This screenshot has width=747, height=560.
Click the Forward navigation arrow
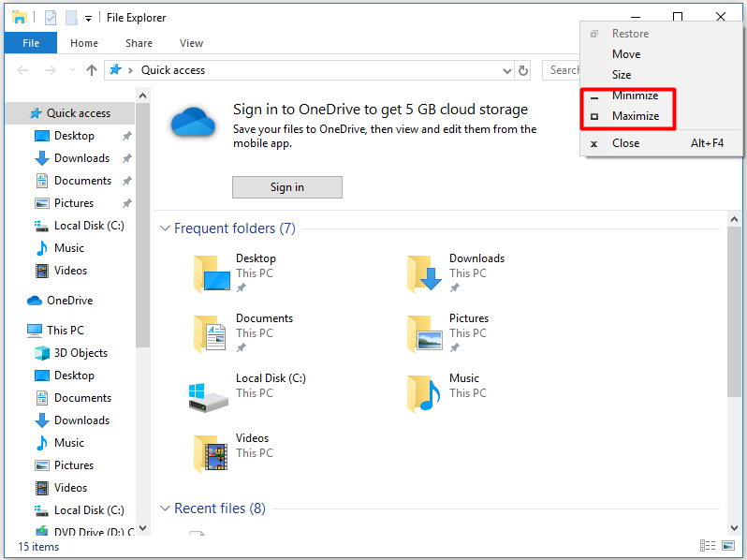(x=50, y=70)
